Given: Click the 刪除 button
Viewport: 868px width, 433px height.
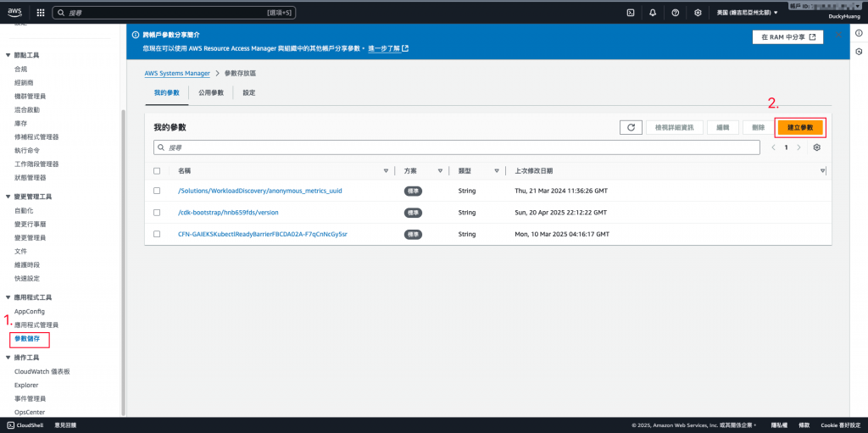Looking at the screenshot, I should pyautogui.click(x=758, y=127).
